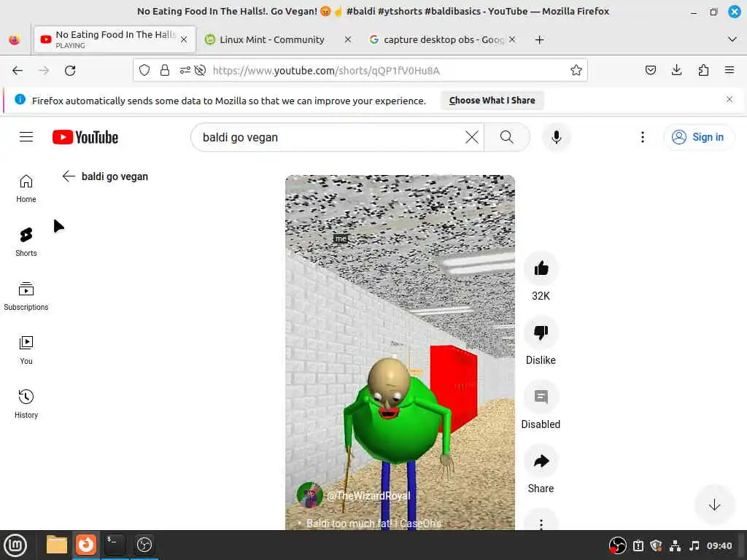Open Firefox View icon
747x560 pixels.
[x=15, y=40]
